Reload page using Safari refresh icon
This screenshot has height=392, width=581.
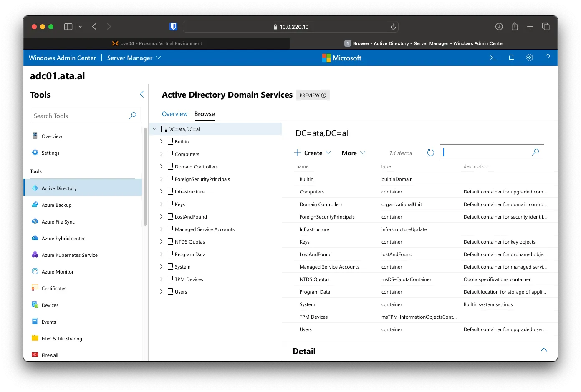click(393, 27)
